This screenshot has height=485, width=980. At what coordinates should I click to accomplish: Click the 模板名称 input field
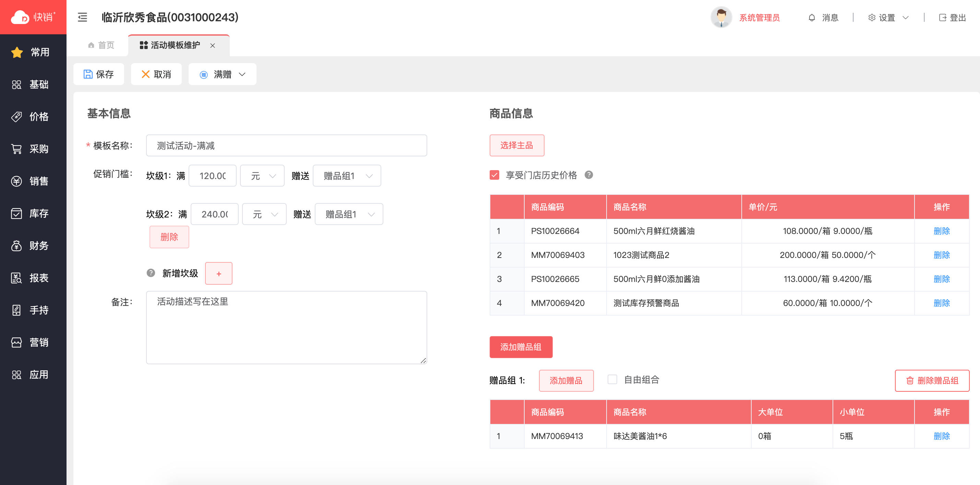click(x=286, y=145)
